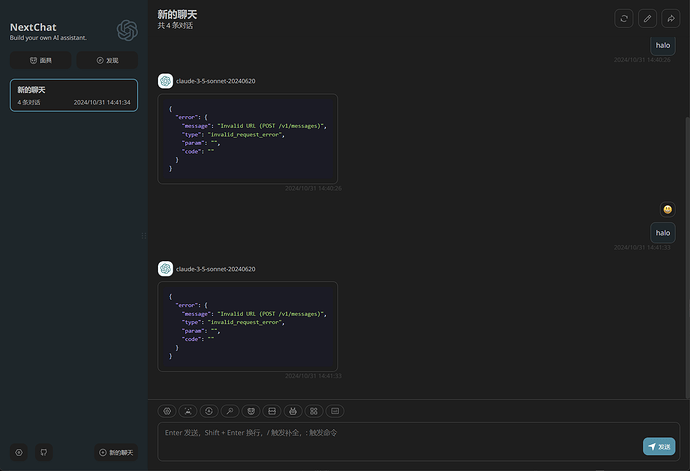690x471 pixels.
Task: Toggle theme mode icon in input toolbar
Action: point(209,411)
